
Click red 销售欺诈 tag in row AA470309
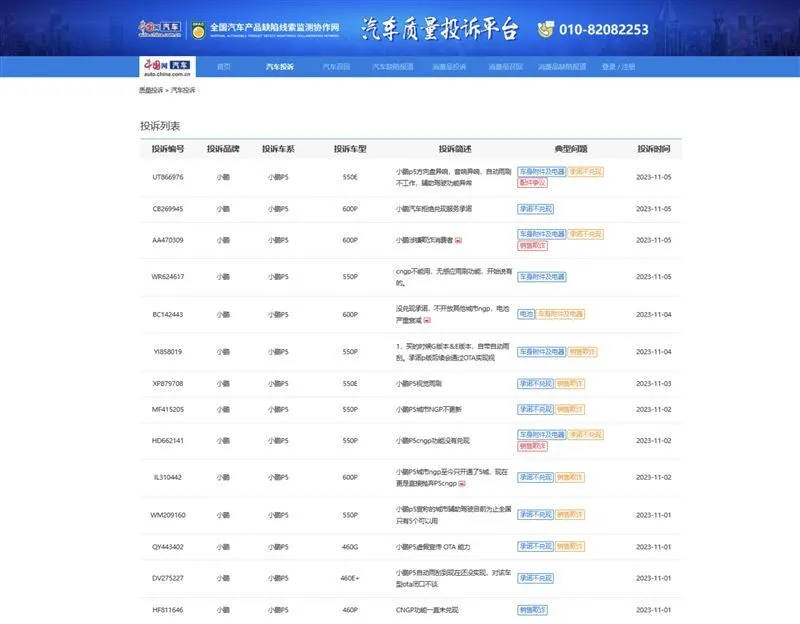point(532,246)
